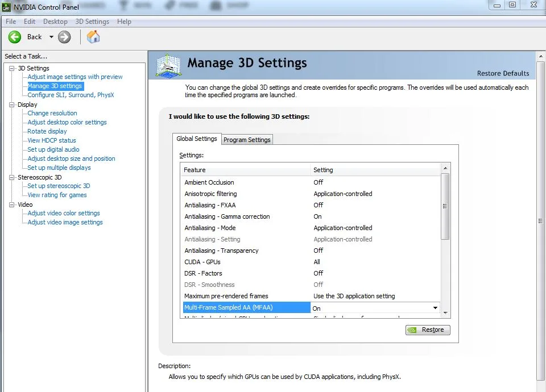Open Set up stereoscopic 3D
This screenshot has width=546, height=392.
coord(59,186)
